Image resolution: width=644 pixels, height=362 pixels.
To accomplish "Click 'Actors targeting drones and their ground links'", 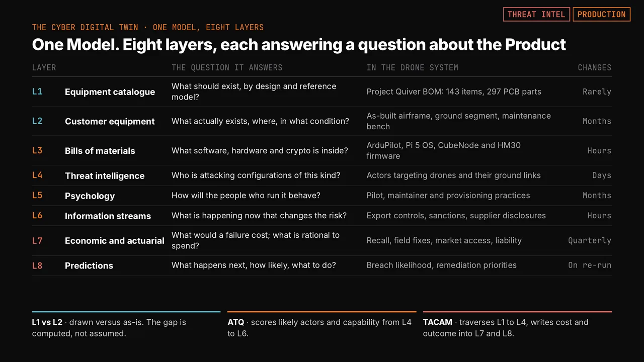I will pyautogui.click(x=453, y=175).
